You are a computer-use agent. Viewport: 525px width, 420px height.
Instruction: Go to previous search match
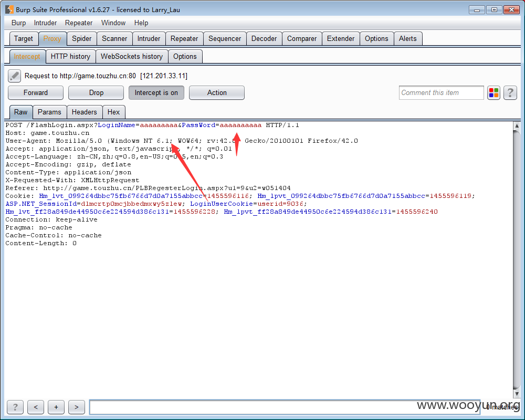tap(36, 407)
